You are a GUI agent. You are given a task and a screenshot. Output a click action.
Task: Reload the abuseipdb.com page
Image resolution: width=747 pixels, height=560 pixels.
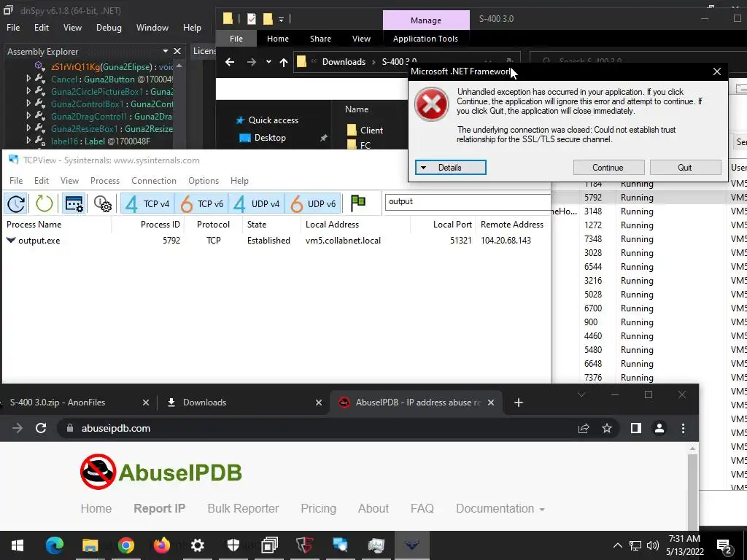click(41, 428)
